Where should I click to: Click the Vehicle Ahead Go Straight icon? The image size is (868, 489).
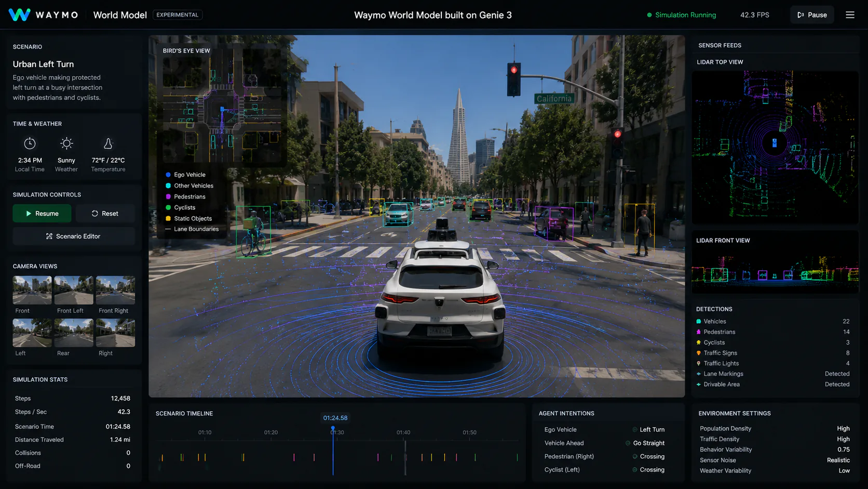[x=628, y=443]
